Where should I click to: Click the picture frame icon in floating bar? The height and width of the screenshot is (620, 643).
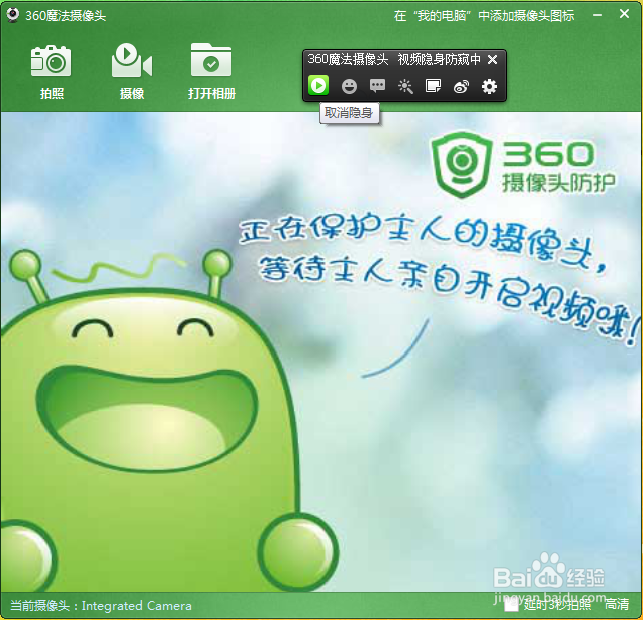[x=433, y=86]
